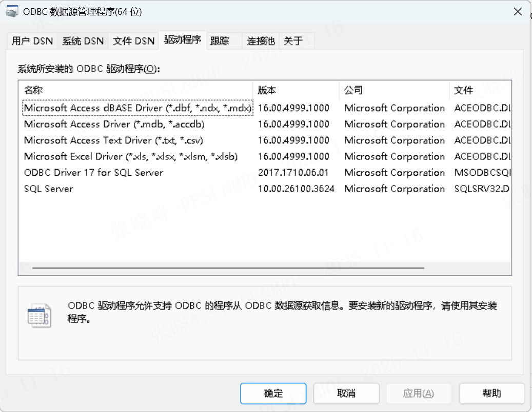Click Microsoft Corporation in SQL Server row

[x=394, y=189]
